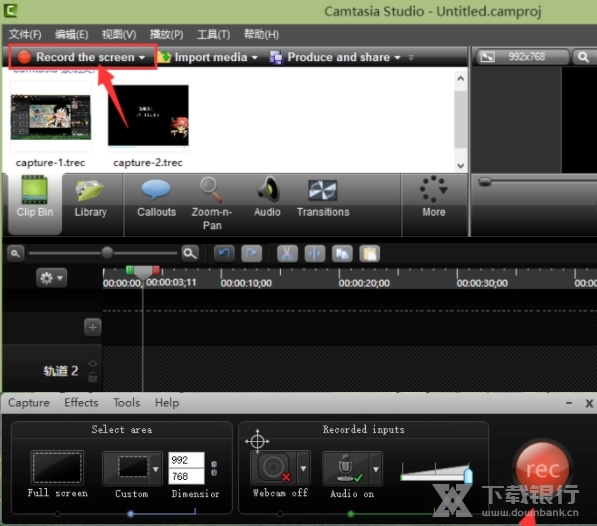The height and width of the screenshot is (526, 597).
Task: Click timeline zoom in magnifier
Action: pyautogui.click(x=190, y=253)
